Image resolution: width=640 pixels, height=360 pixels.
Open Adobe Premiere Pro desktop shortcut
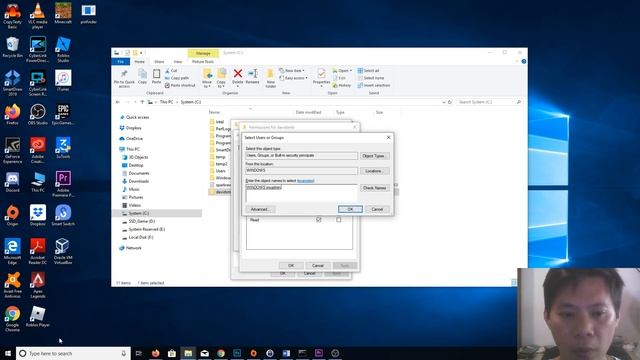click(x=63, y=184)
